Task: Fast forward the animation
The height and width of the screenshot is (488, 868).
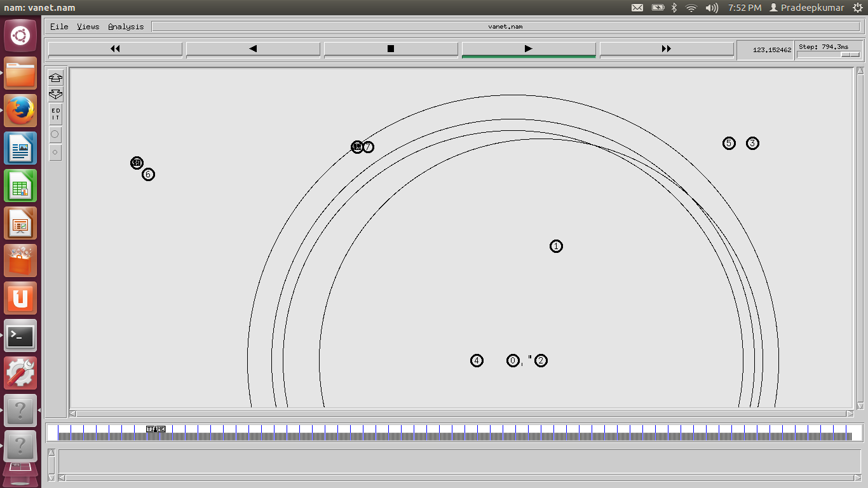Action: (667, 49)
